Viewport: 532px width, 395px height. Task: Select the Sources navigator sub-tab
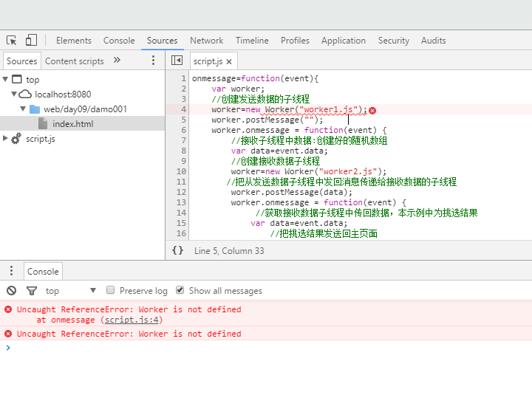click(x=22, y=61)
